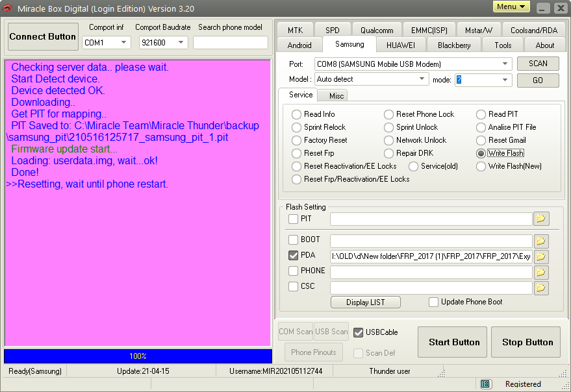Select the Reset Frp radio option

pos(298,153)
